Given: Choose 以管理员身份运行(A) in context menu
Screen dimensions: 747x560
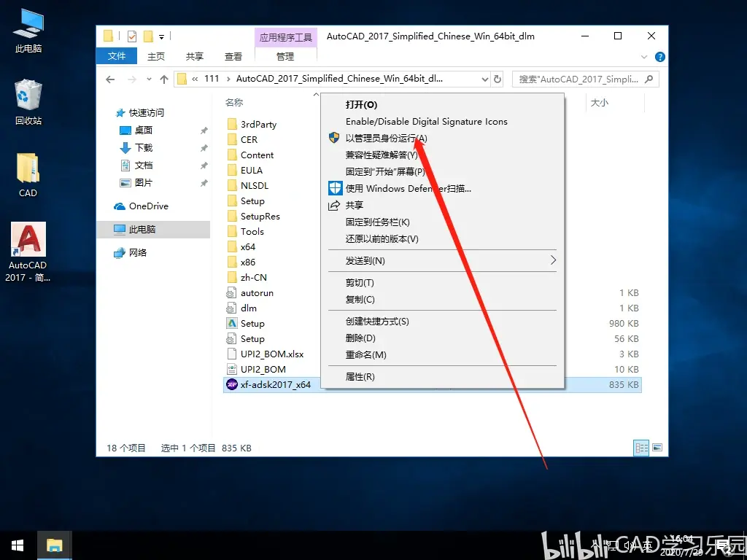Looking at the screenshot, I should (387, 138).
